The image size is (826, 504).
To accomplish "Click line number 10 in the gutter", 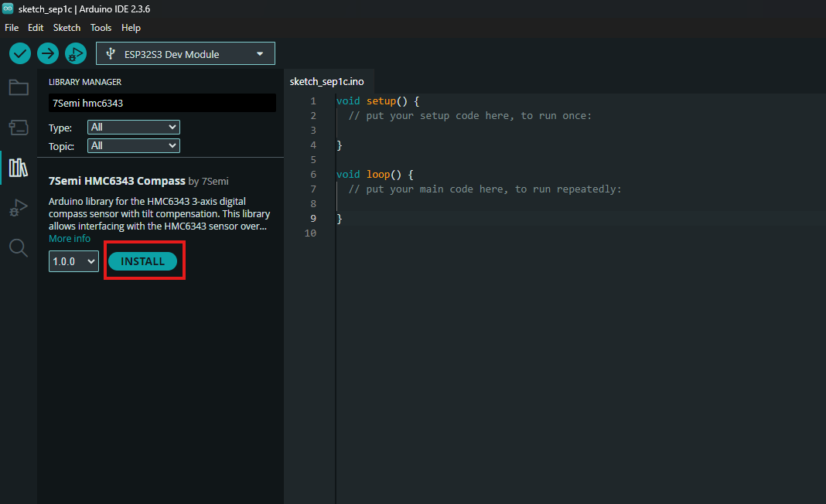I will 310,233.
